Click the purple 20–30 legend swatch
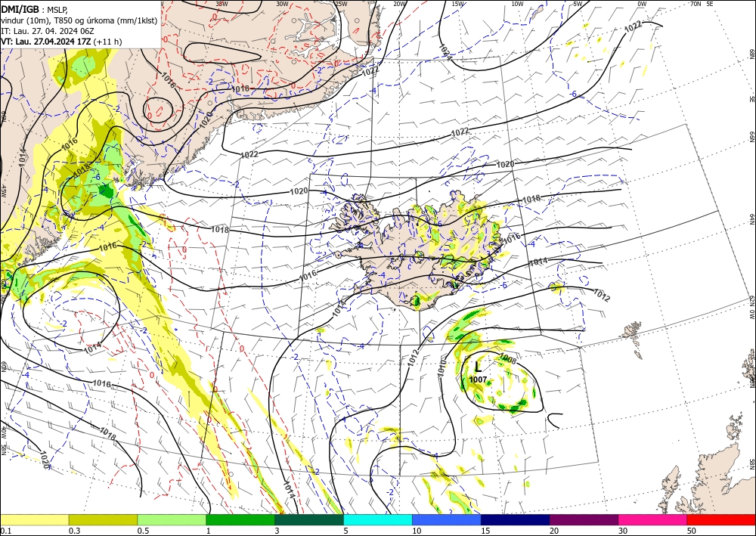756x536 pixels. 584,519
